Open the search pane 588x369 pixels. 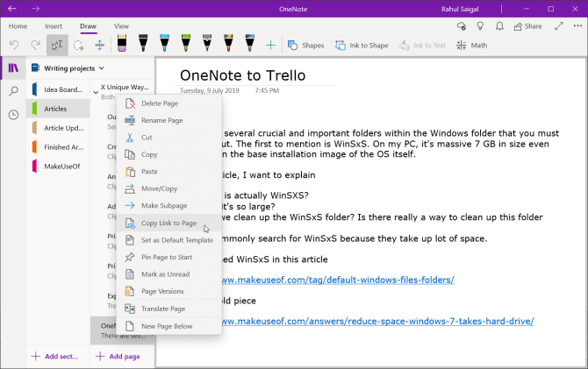click(13, 91)
